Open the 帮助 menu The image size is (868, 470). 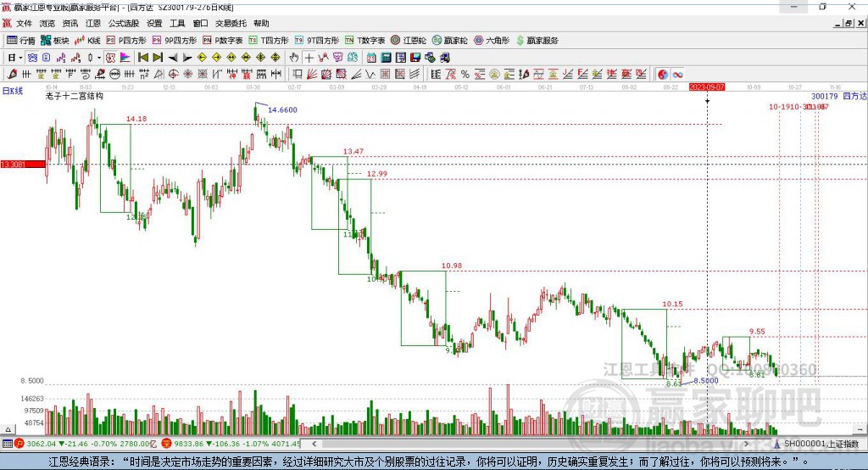[x=261, y=23]
